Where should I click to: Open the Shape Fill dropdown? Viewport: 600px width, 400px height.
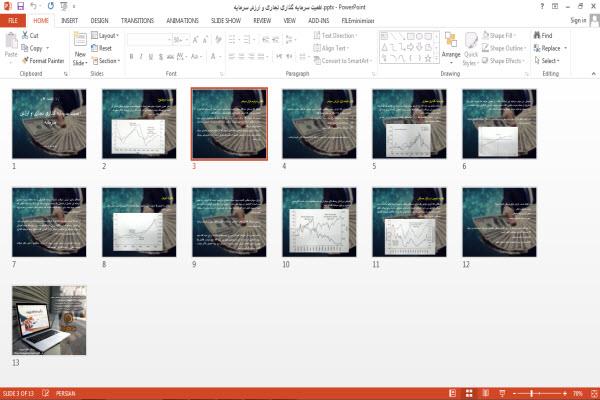coord(499,35)
